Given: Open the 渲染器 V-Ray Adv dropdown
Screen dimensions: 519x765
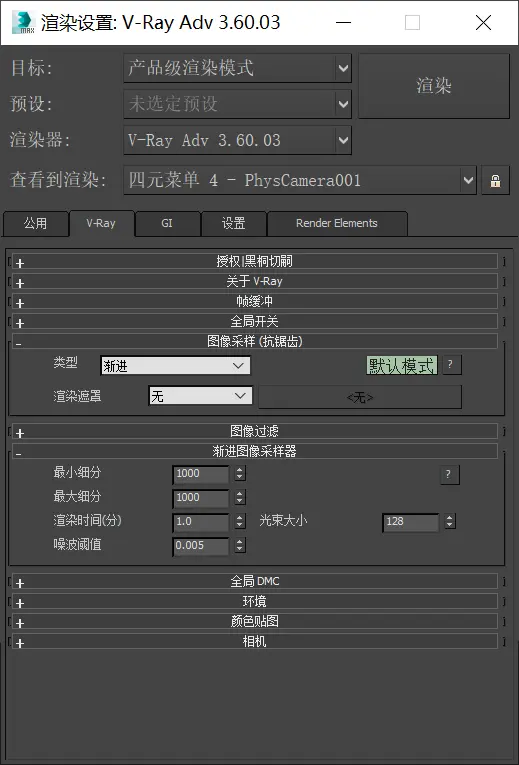Looking at the screenshot, I should [x=238, y=141].
